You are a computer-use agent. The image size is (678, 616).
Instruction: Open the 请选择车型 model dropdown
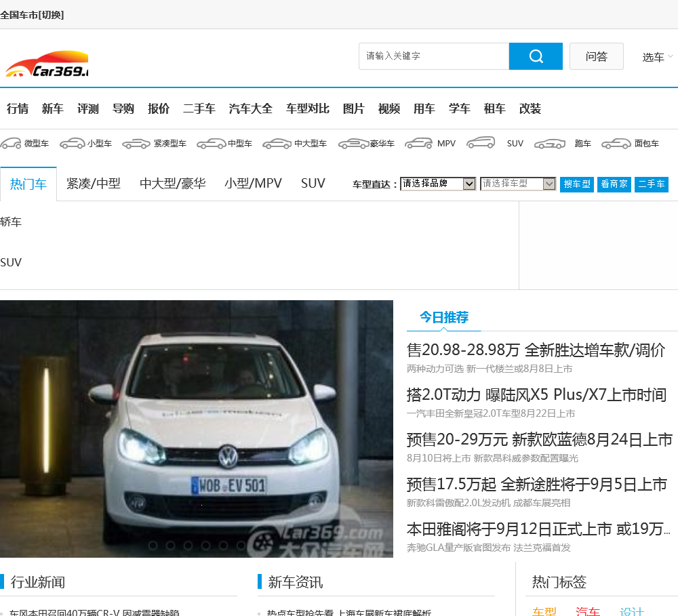coord(517,184)
